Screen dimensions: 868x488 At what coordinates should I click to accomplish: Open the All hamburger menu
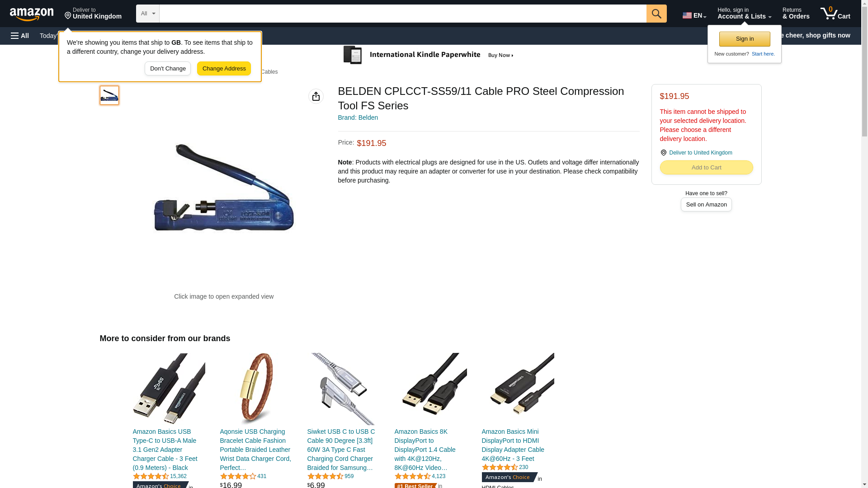pyautogui.click(x=20, y=36)
